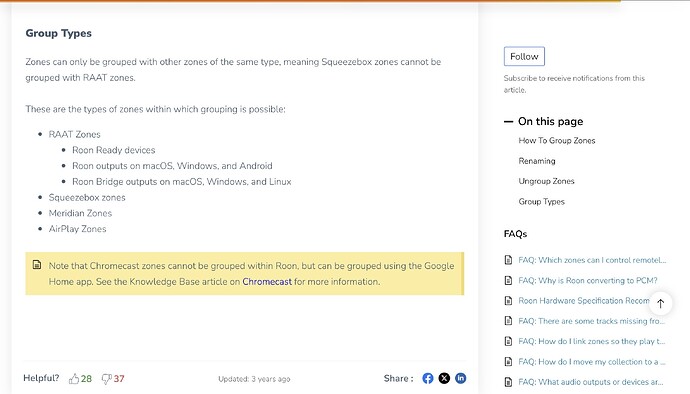Click the 'Helpful?' label
The width and height of the screenshot is (690, 394).
pyautogui.click(x=41, y=378)
